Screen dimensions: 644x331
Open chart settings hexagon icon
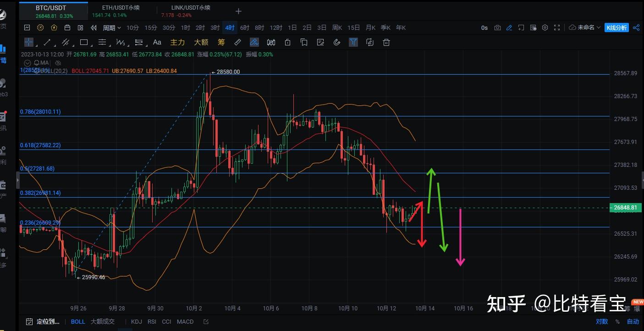click(545, 28)
